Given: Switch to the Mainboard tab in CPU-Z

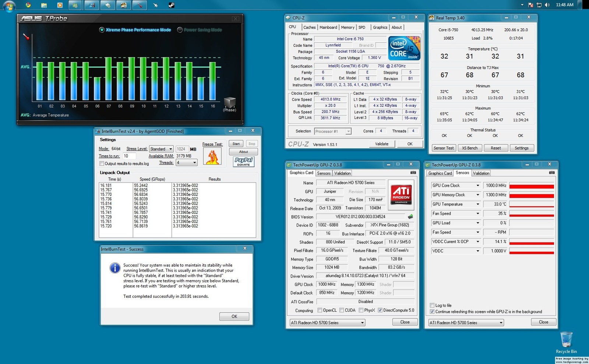Looking at the screenshot, I should (328, 27).
